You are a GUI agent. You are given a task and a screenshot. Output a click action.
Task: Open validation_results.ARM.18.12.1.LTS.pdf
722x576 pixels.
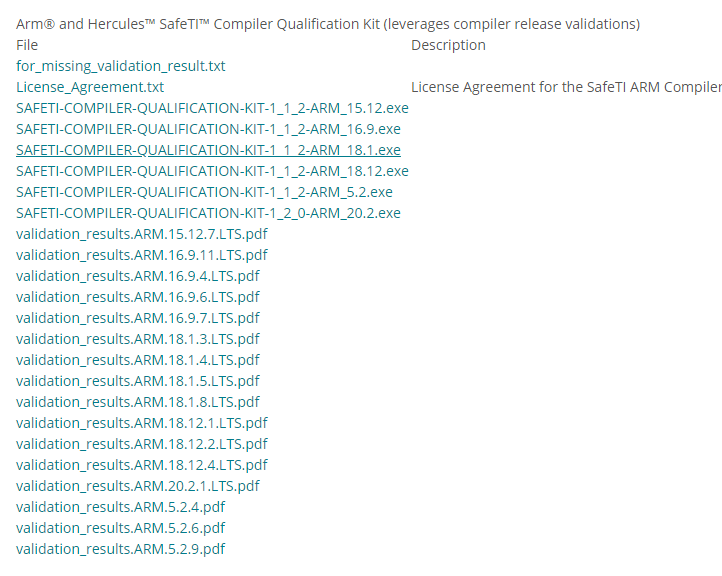[142, 423]
